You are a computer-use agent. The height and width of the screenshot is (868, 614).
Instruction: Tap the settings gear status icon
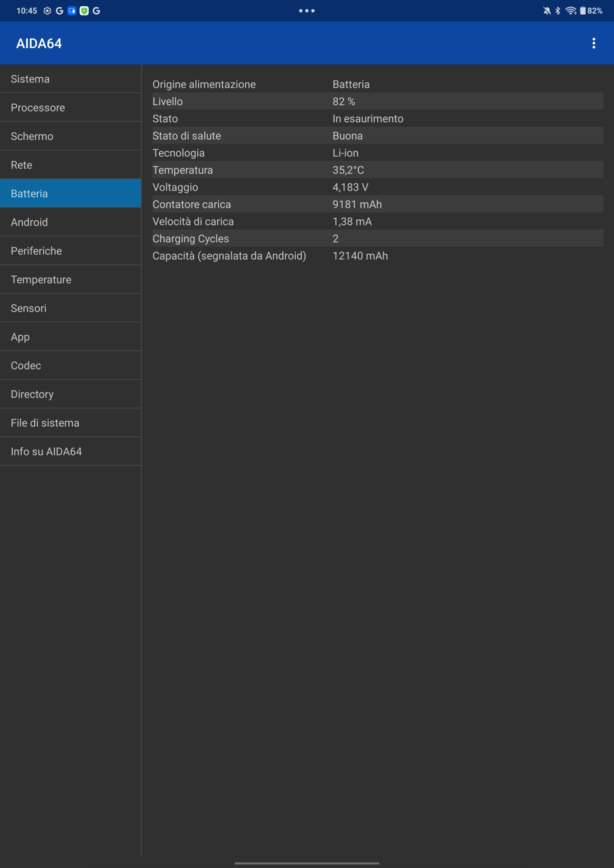tap(47, 11)
